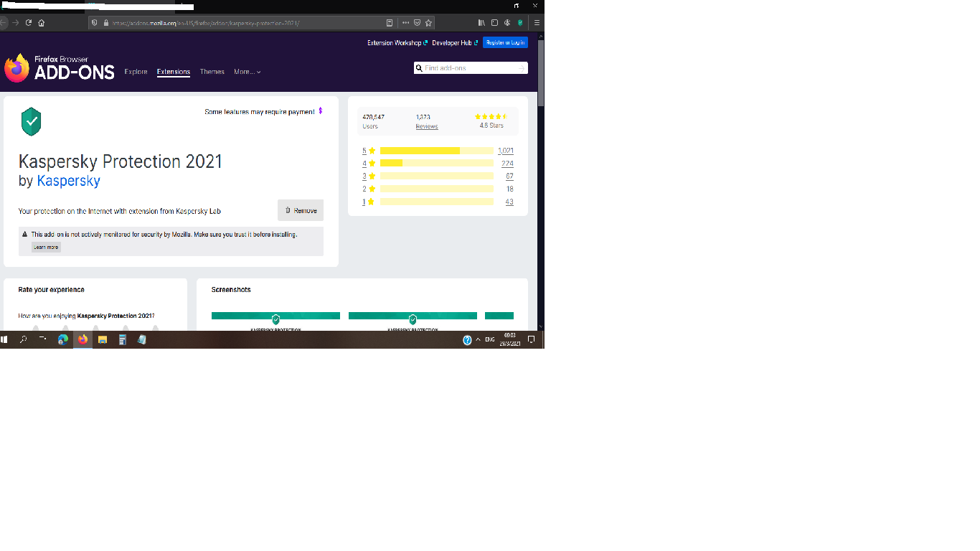980x551 pixels.
Task: Open the 67 three-star review count
Action: pos(509,176)
